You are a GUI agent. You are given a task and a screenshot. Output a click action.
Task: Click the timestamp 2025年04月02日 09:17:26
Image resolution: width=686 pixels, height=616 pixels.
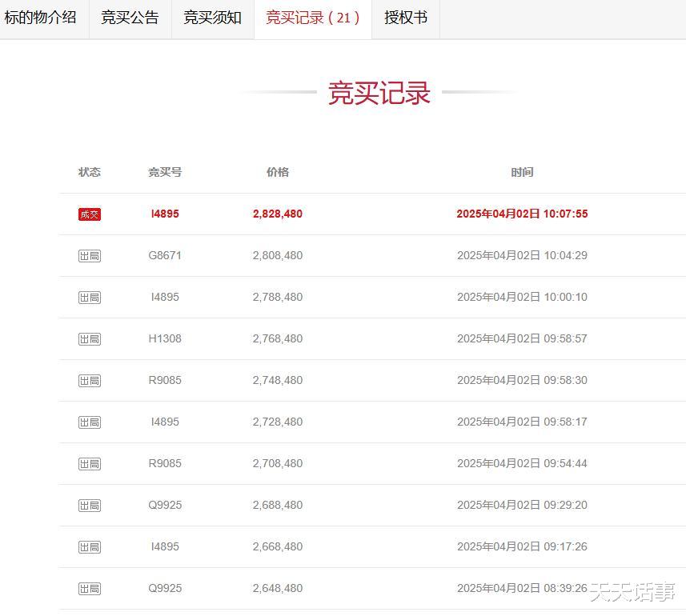coord(523,546)
